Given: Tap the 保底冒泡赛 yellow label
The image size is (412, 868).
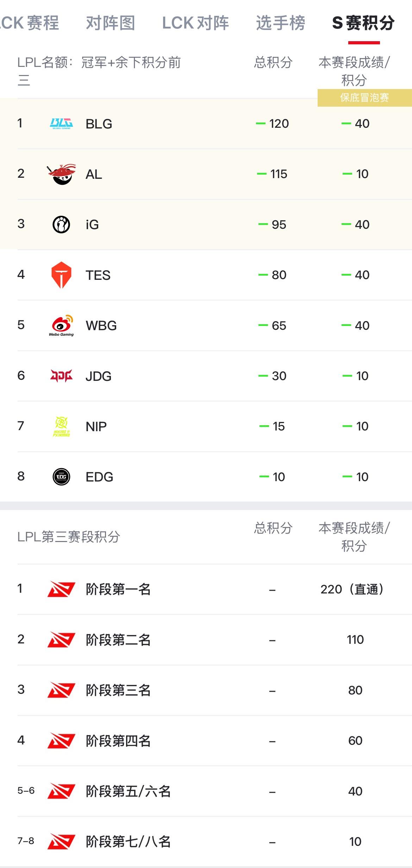Looking at the screenshot, I should pos(365,98).
